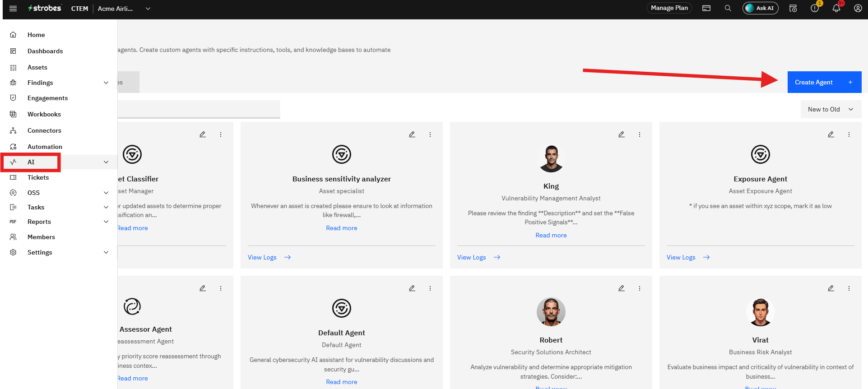Viewport: 868px width, 389px height.
Task: Click the King agent edit pencil
Action: tap(622, 134)
